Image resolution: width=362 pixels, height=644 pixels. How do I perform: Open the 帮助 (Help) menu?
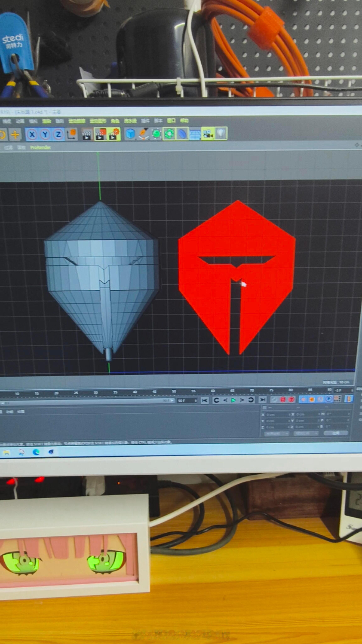(x=184, y=121)
